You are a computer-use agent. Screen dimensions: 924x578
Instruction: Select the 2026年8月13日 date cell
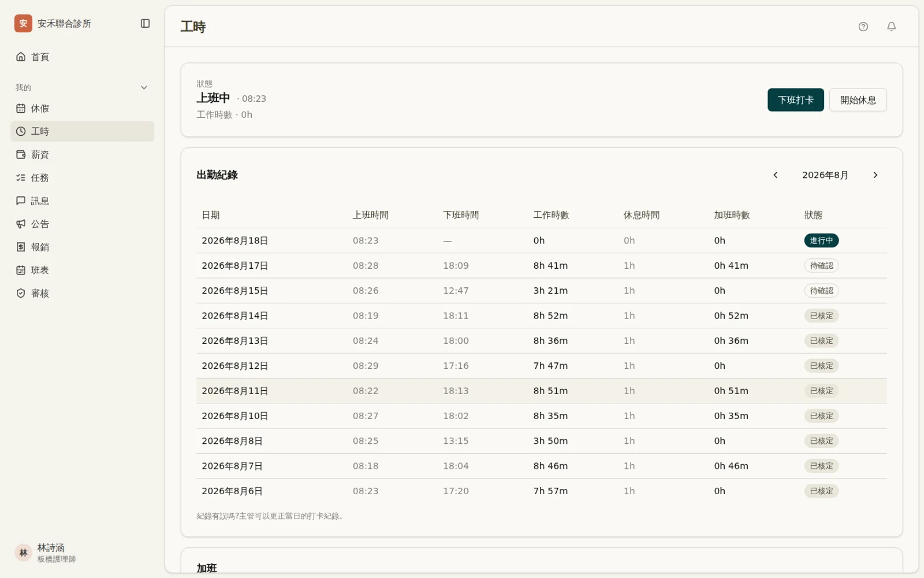click(x=235, y=341)
